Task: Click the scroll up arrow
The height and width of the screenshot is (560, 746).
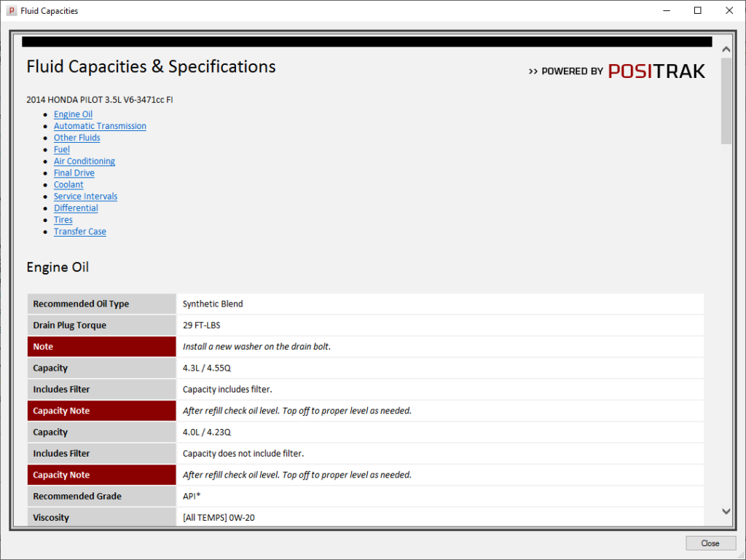Action: pos(726,50)
